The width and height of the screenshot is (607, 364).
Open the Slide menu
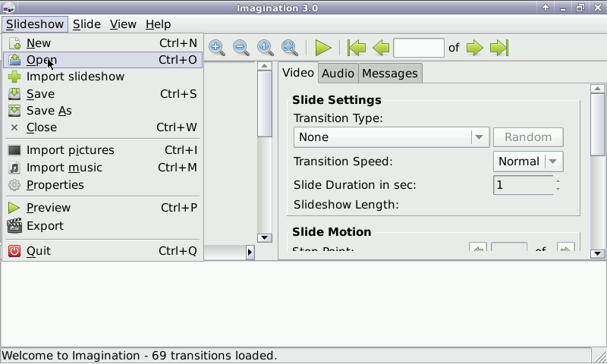(86, 24)
